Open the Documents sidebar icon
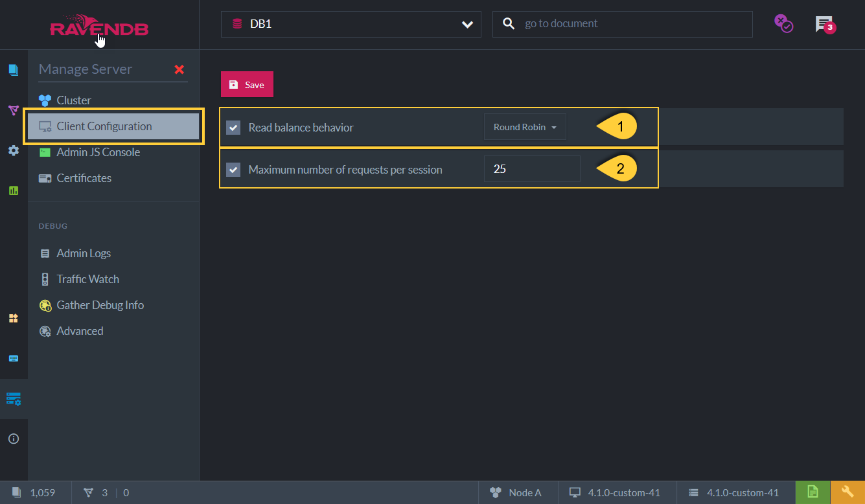 [x=14, y=69]
